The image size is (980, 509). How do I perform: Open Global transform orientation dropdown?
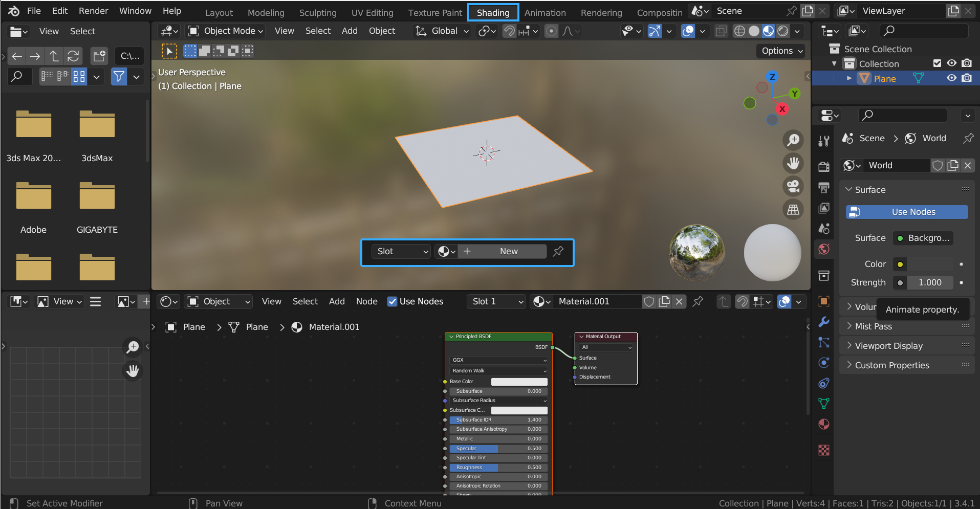(x=442, y=31)
